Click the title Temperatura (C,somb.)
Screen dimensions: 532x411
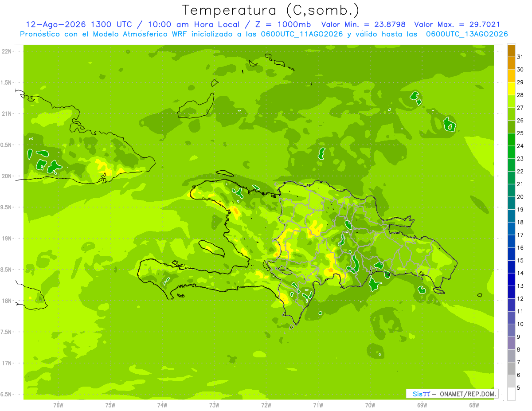click(271, 10)
